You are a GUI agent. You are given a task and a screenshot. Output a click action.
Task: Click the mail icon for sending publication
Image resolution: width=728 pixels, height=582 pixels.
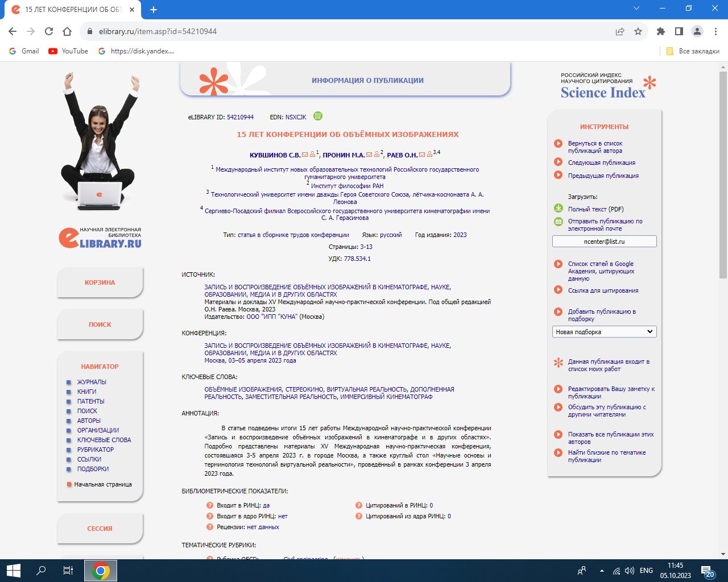[559, 222]
